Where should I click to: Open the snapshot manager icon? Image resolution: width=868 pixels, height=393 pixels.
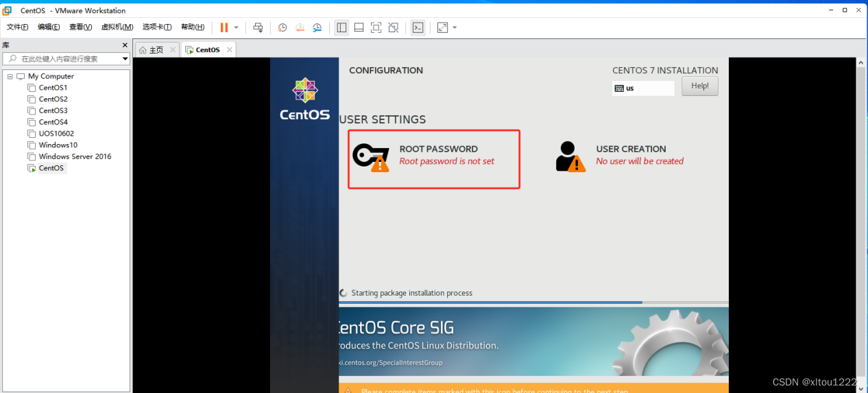tap(317, 27)
